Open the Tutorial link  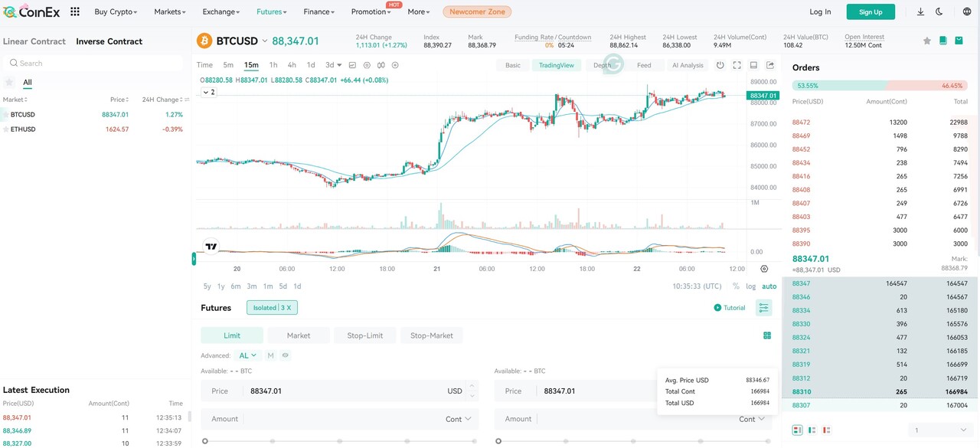[x=729, y=308]
